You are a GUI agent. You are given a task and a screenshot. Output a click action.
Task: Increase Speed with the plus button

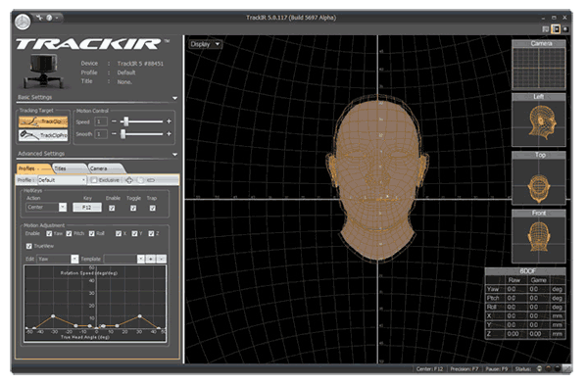point(169,121)
